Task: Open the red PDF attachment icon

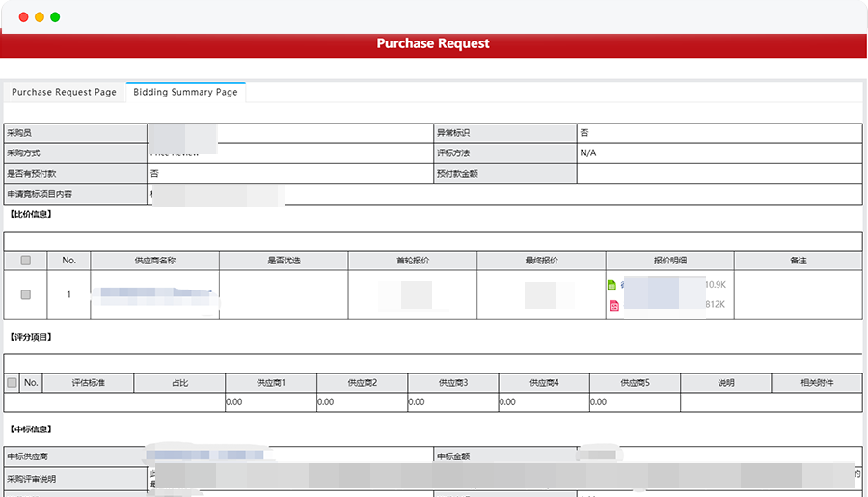Action: pyautogui.click(x=614, y=305)
